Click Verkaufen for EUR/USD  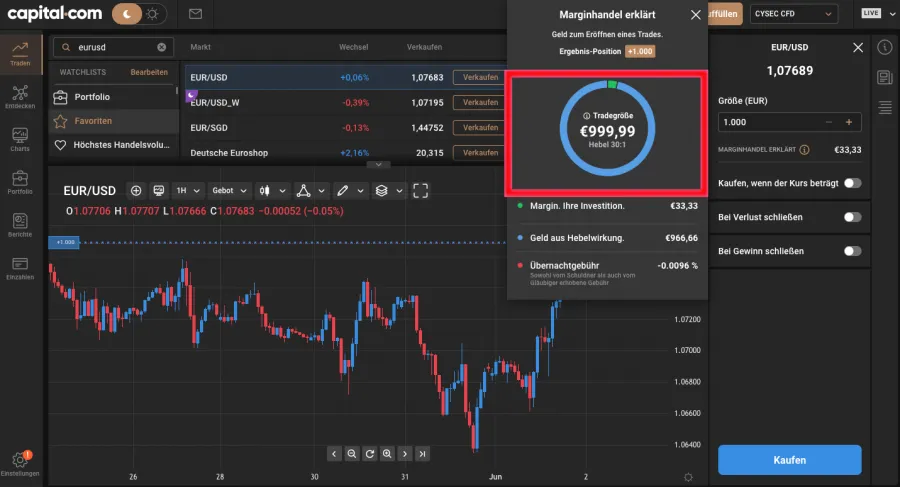(x=480, y=77)
